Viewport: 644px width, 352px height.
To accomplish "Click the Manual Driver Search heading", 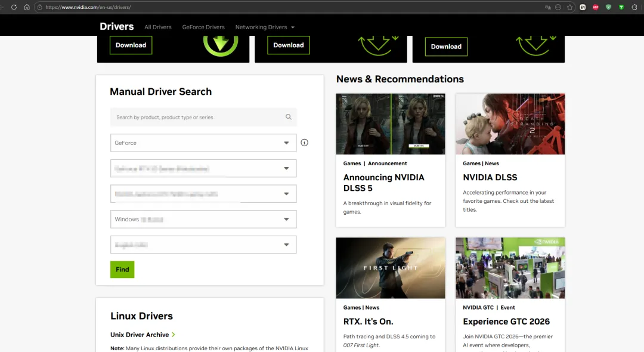I will click(160, 92).
